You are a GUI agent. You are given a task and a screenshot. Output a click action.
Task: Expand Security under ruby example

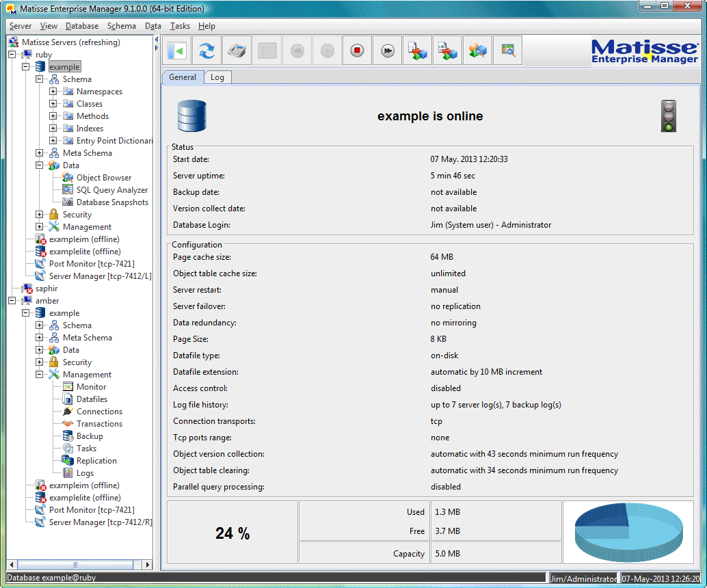click(39, 215)
